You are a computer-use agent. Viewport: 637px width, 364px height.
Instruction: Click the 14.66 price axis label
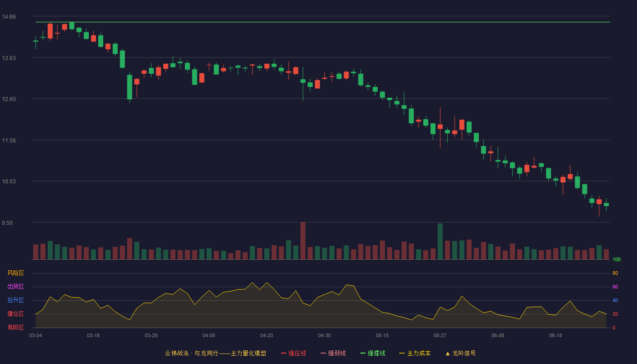[x=9, y=17]
